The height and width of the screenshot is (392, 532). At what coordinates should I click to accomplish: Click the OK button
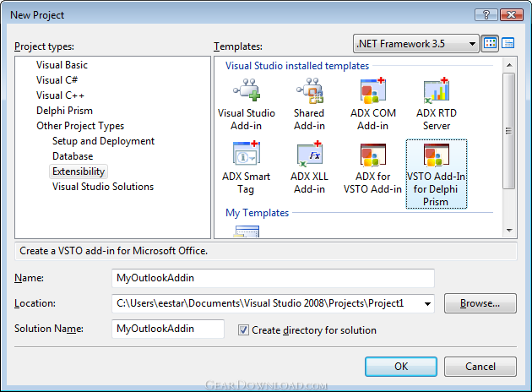click(x=401, y=367)
